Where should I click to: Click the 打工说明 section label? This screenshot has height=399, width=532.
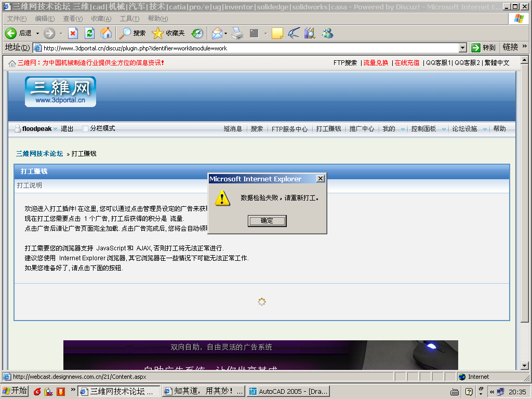[29, 185]
